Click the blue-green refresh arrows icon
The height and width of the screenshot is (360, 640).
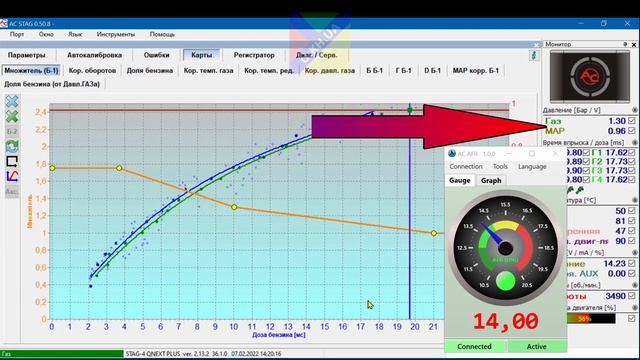point(12,146)
